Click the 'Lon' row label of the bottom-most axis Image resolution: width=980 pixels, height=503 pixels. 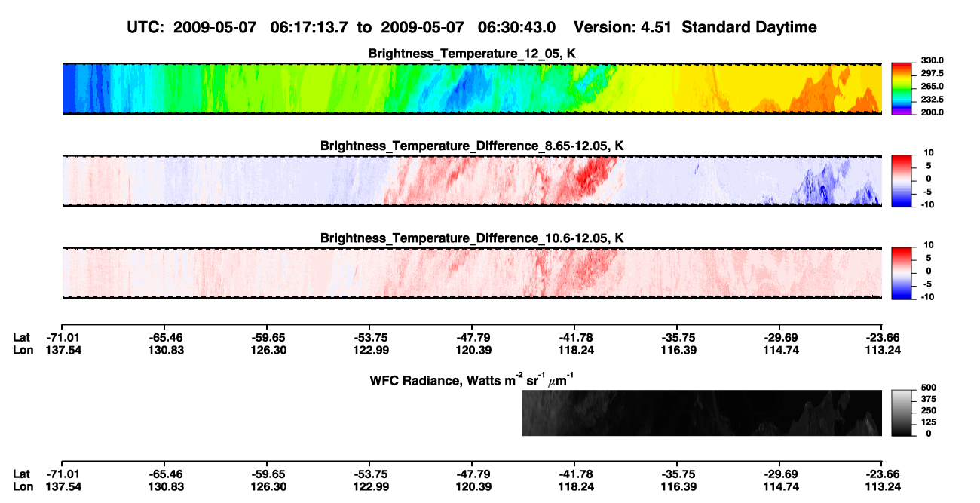point(23,486)
